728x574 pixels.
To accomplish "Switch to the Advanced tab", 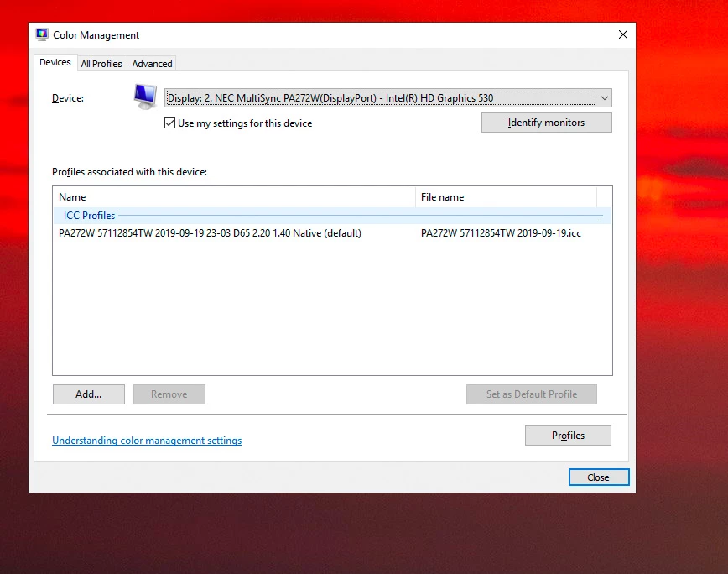I will (x=152, y=64).
